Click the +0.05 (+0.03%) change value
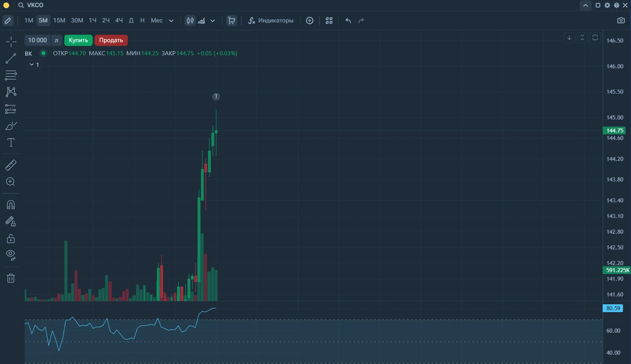This screenshot has height=364, width=631. click(x=217, y=53)
